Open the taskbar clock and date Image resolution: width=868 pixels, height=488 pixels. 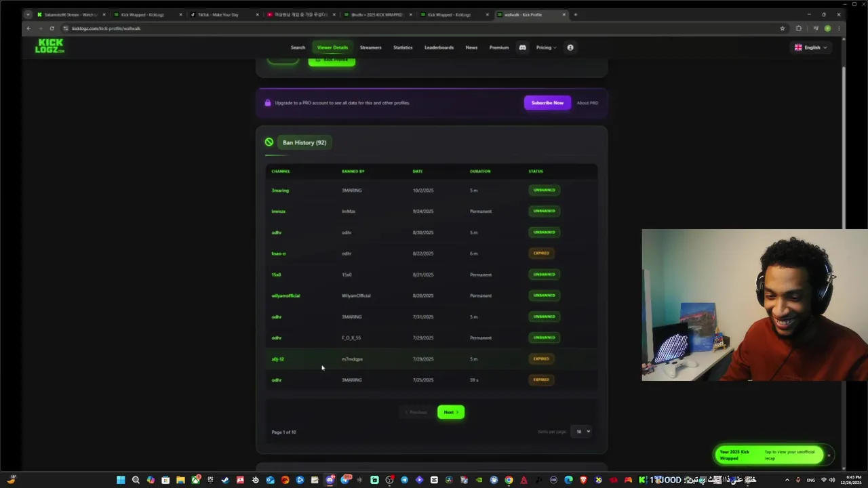point(852,480)
